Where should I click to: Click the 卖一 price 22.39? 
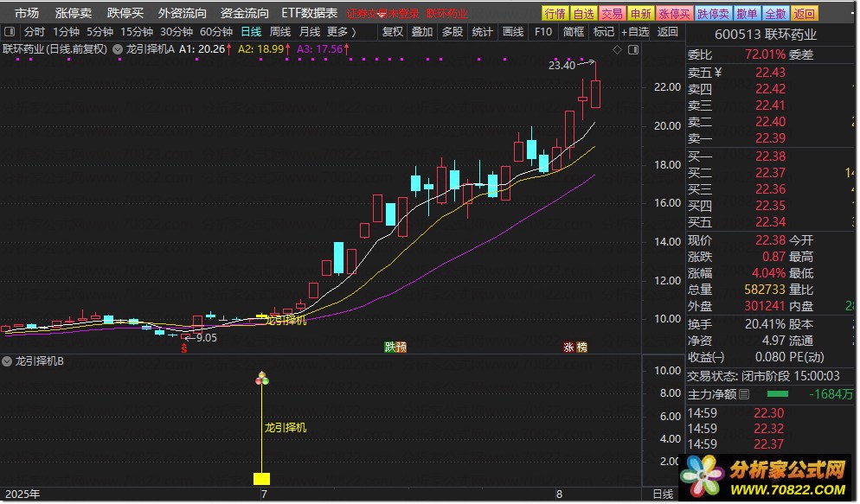(x=770, y=138)
